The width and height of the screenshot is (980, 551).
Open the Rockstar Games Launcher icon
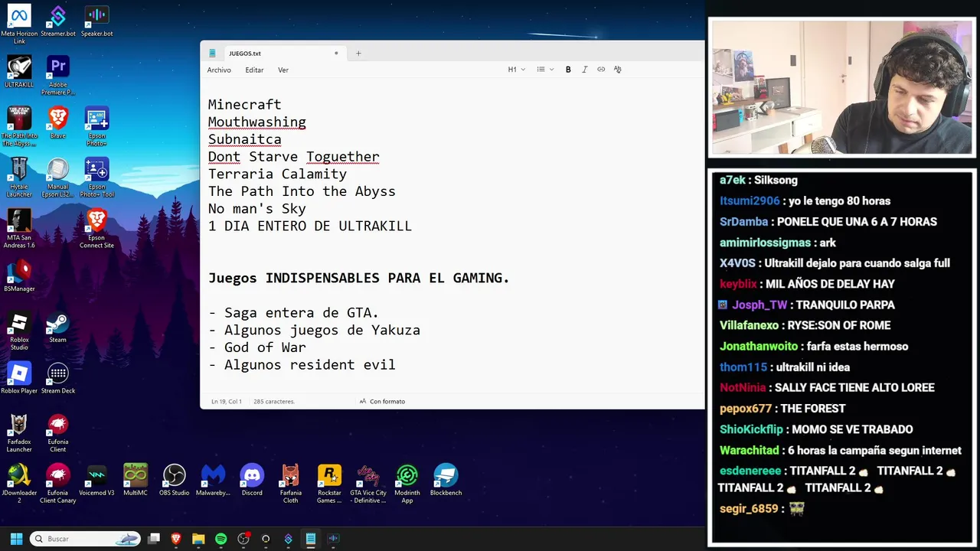tap(329, 483)
